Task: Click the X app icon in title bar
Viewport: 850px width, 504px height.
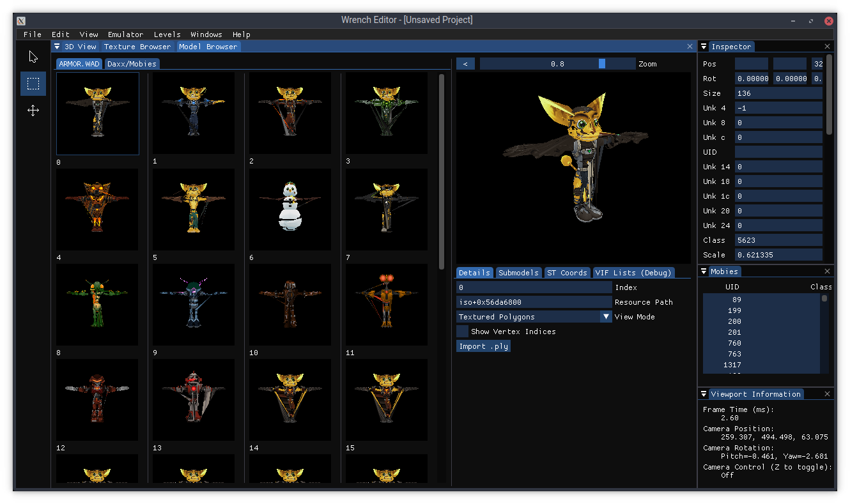Action: click(21, 20)
